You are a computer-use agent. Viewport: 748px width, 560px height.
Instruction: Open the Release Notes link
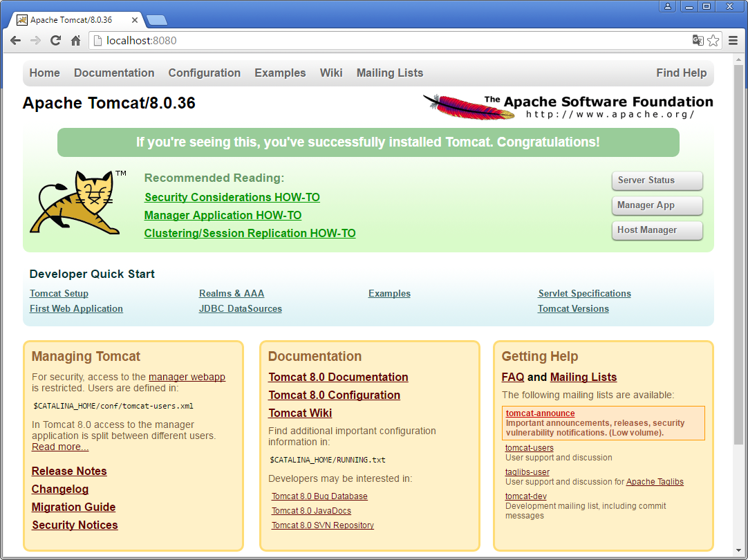69,472
